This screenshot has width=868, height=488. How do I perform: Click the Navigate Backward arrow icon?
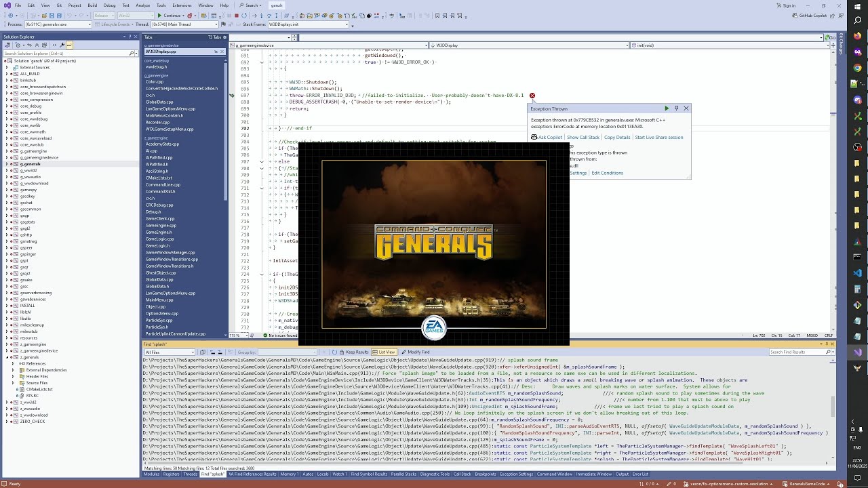click(x=10, y=15)
